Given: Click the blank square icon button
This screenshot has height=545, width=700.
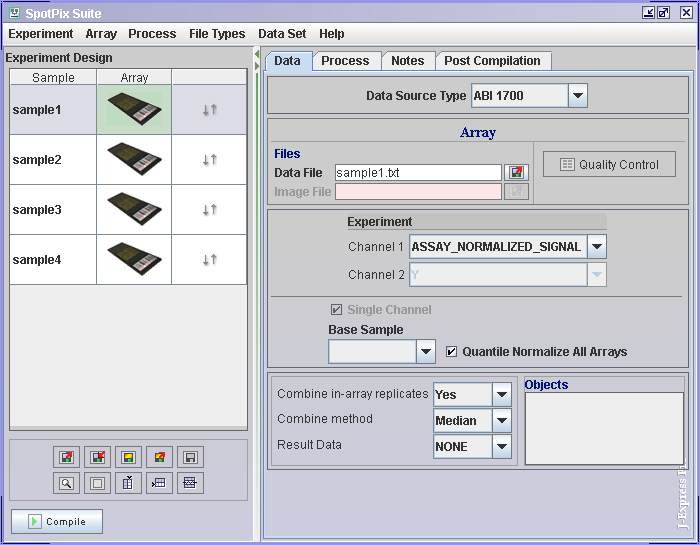Looking at the screenshot, I should point(97,483).
